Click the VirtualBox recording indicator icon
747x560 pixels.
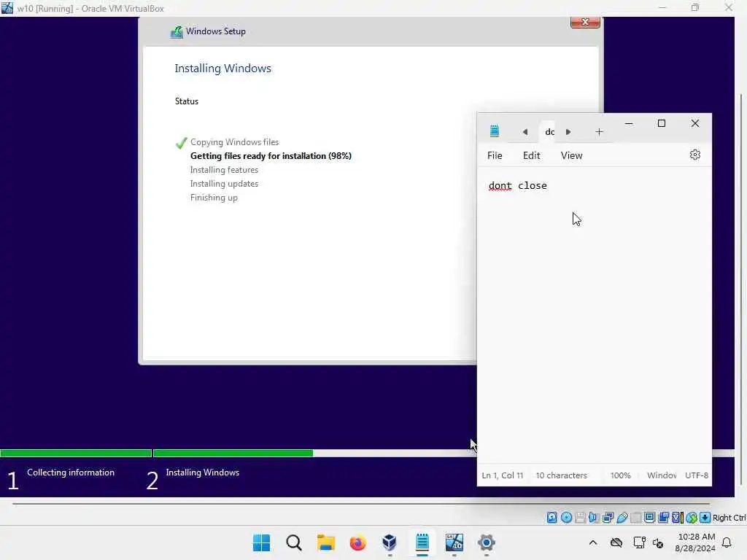point(663,518)
